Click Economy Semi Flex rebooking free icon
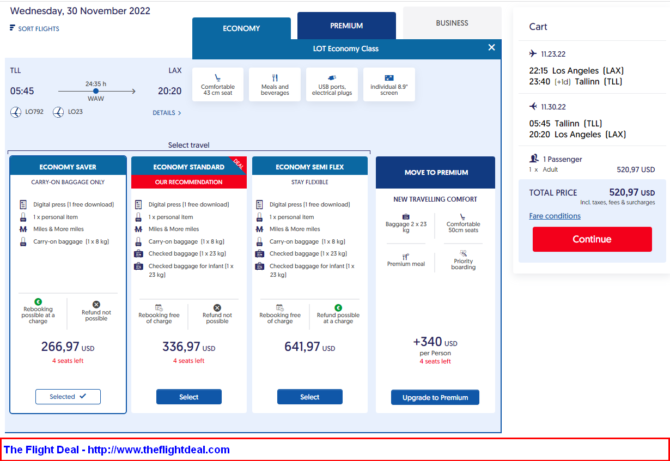The height and width of the screenshot is (461, 670). click(280, 308)
